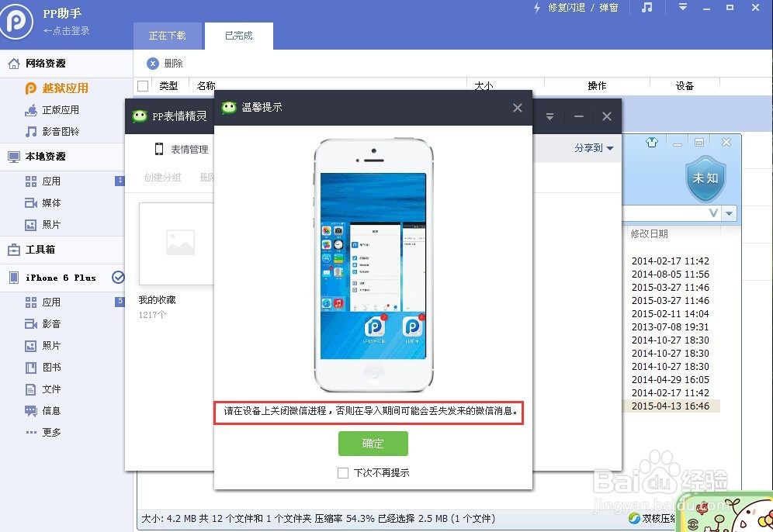Click the V icon beside the path dropdown
The width and height of the screenshot is (773, 532).
click(x=713, y=213)
